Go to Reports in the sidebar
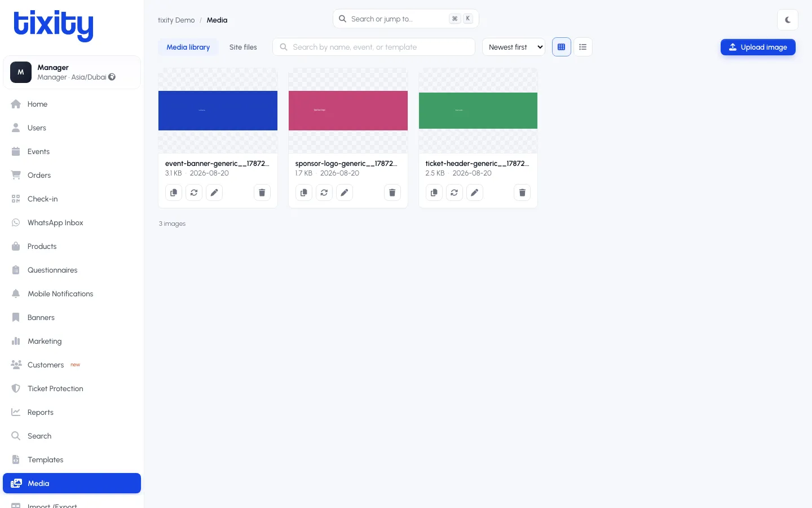This screenshot has width=812, height=508. coord(72,412)
